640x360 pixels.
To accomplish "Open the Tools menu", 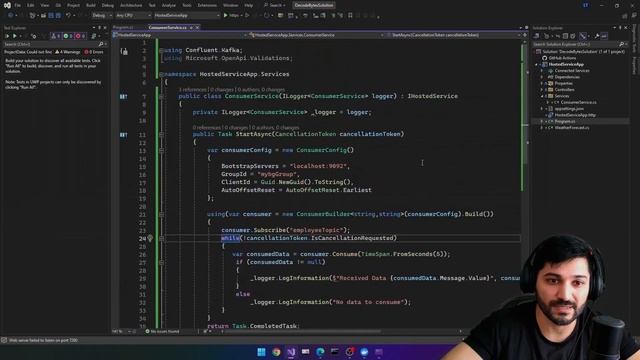I will coord(187,5).
